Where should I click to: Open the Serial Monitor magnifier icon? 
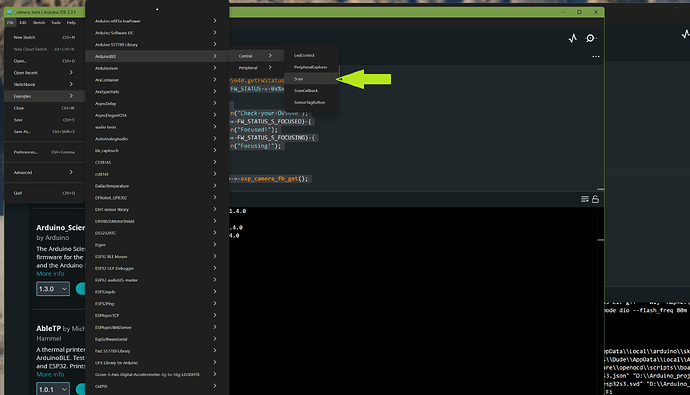click(590, 38)
